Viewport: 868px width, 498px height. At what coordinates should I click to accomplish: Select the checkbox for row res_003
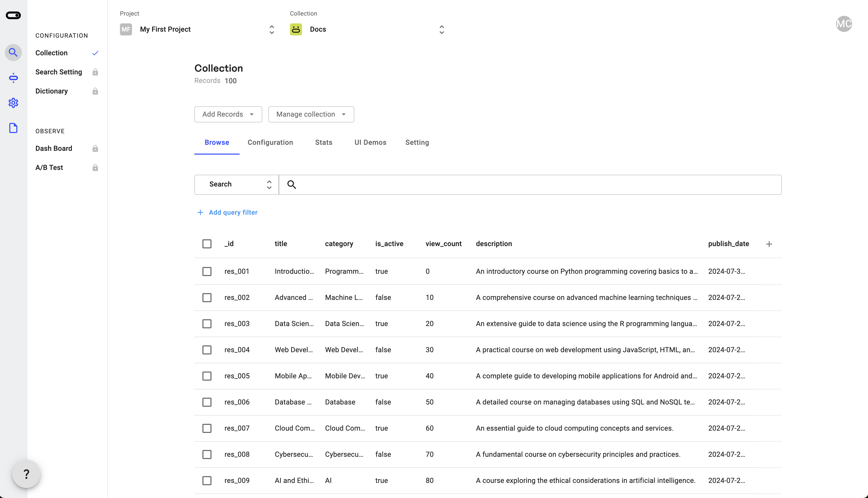pyautogui.click(x=207, y=324)
